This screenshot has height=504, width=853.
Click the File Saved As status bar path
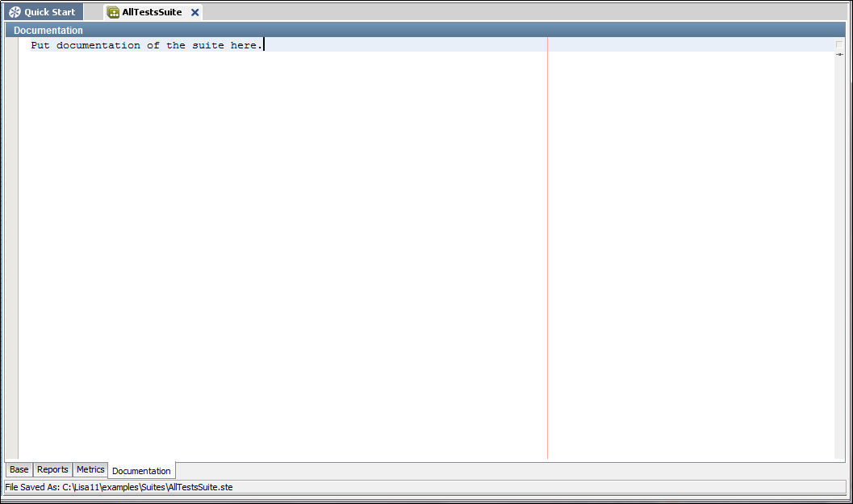point(119,487)
